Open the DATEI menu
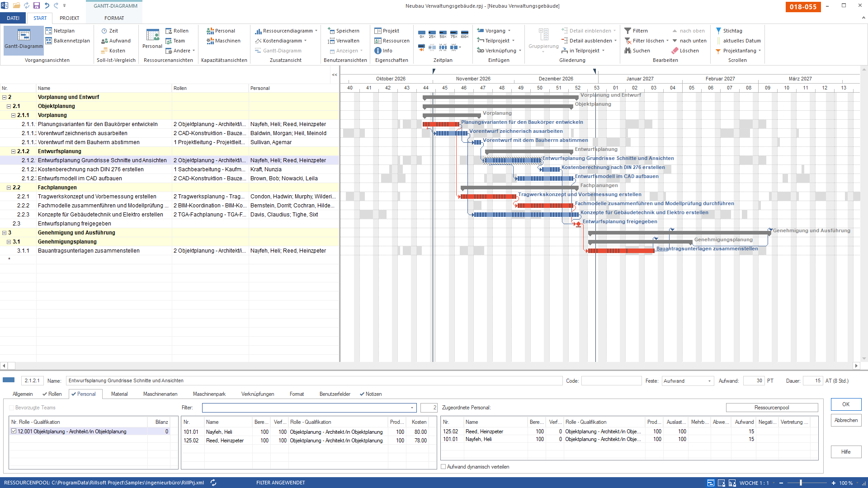This screenshot has width=868, height=488. pos(13,18)
